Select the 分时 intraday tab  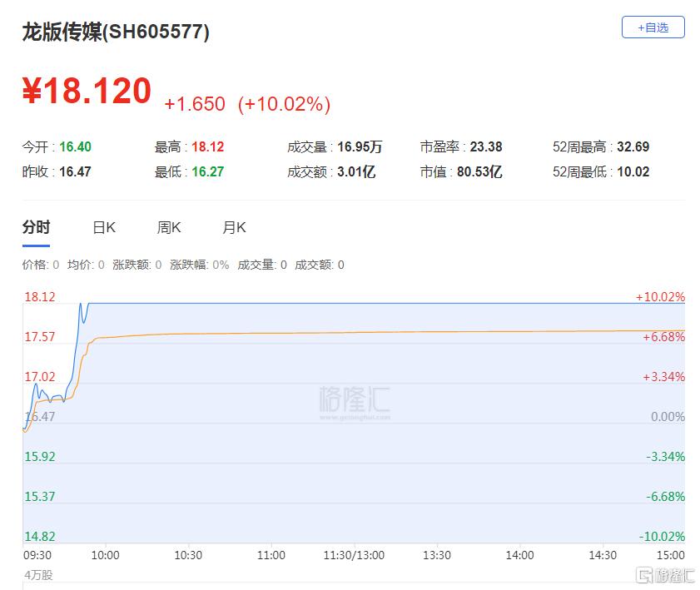click(x=36, y=228)
